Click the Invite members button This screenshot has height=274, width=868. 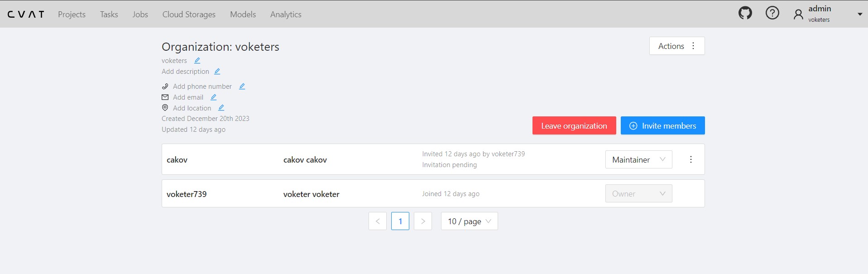[662, 125]
